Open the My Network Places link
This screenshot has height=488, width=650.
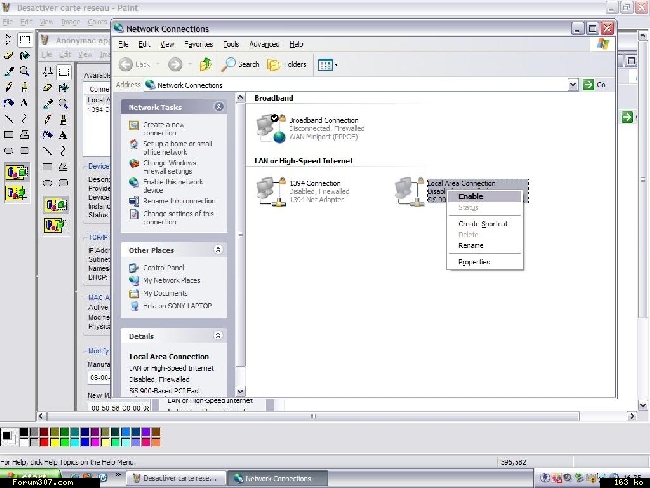170,281
